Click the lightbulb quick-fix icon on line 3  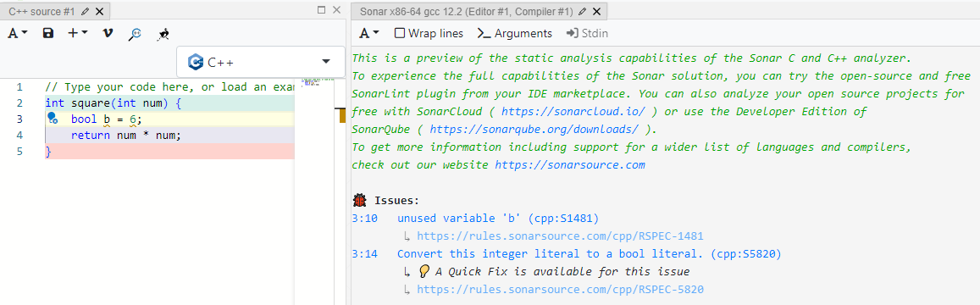coord(53,119)
